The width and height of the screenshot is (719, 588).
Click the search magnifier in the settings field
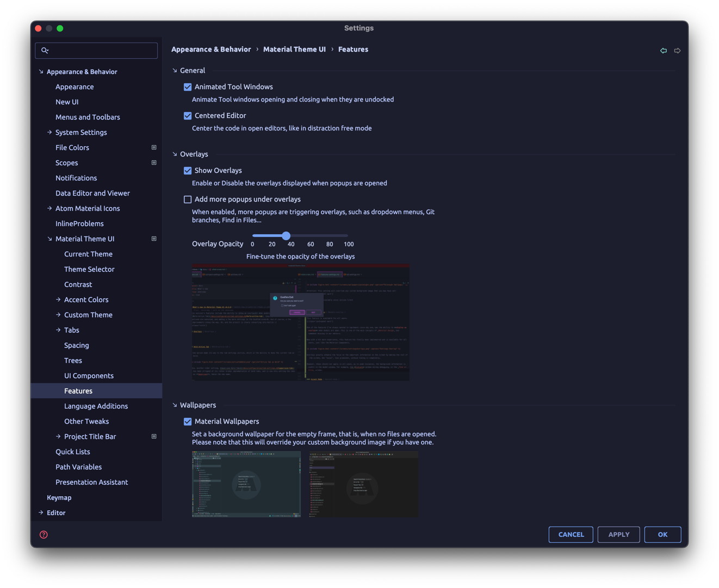pyautogui.click(x=45, y=50)
